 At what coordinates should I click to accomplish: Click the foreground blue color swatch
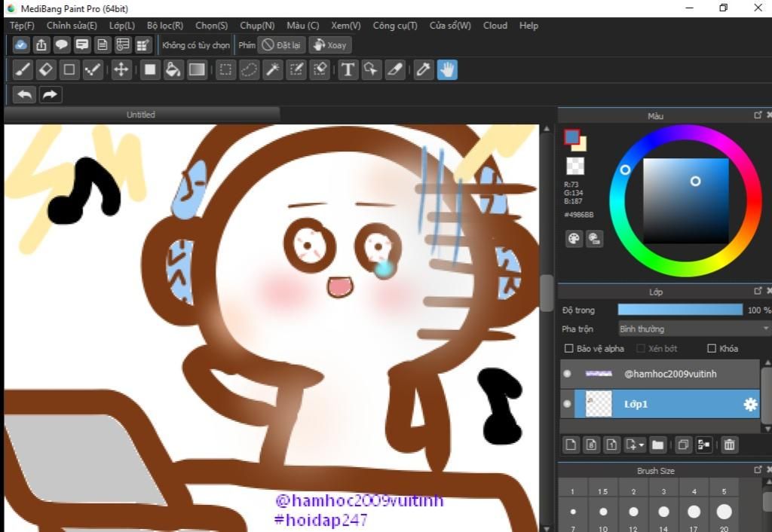[x=571, y=137]
